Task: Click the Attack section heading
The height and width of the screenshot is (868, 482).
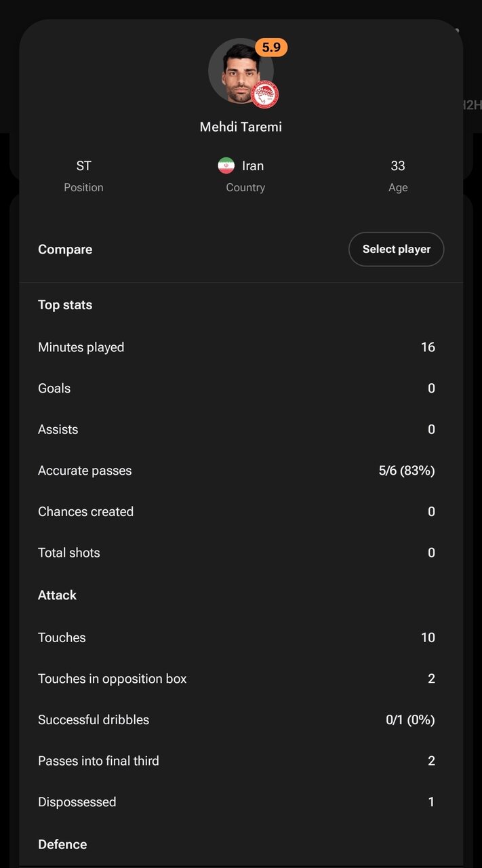Action: tap(57, 595)
